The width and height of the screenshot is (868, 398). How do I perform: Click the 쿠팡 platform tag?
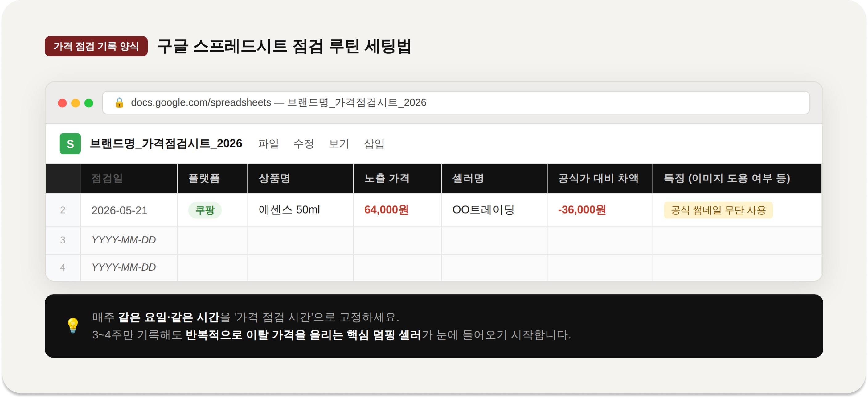(x=205, y=210)
